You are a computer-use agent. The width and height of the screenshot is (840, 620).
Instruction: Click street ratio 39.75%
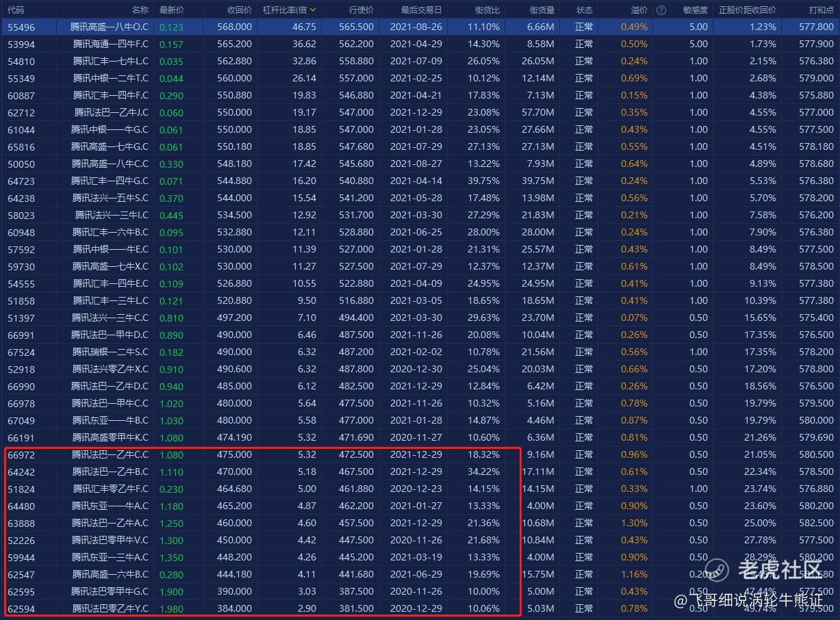click(484, 181)
